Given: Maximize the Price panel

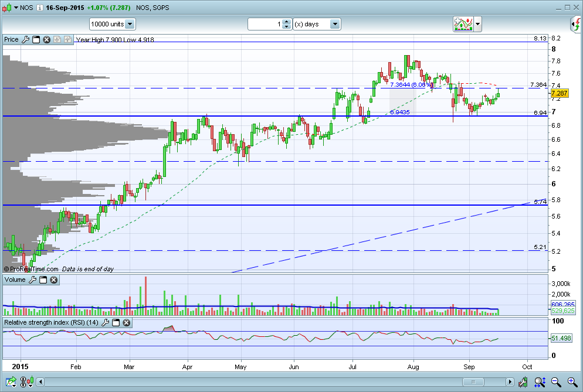Looking at the screenshot, I should (x=36, y=39).
